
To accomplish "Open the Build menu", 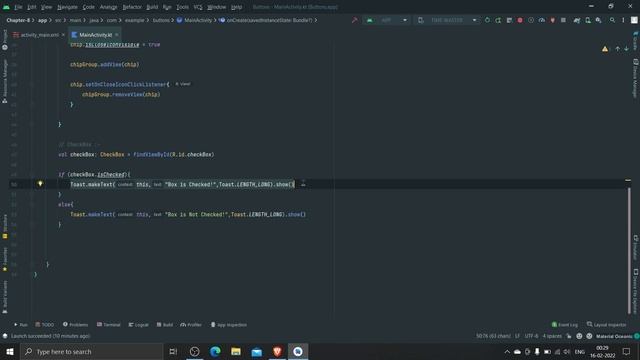I will pos(152,7).
